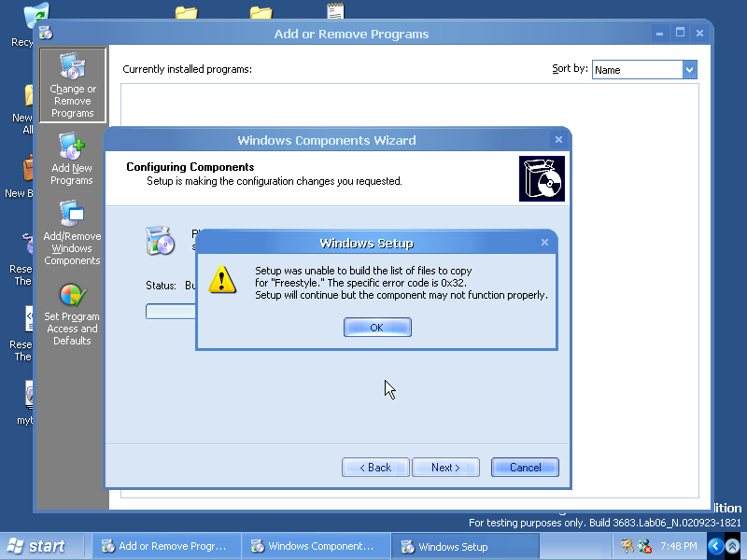
Task: Minimize the Add or Remove Programs window
Action: coord(660,34)
